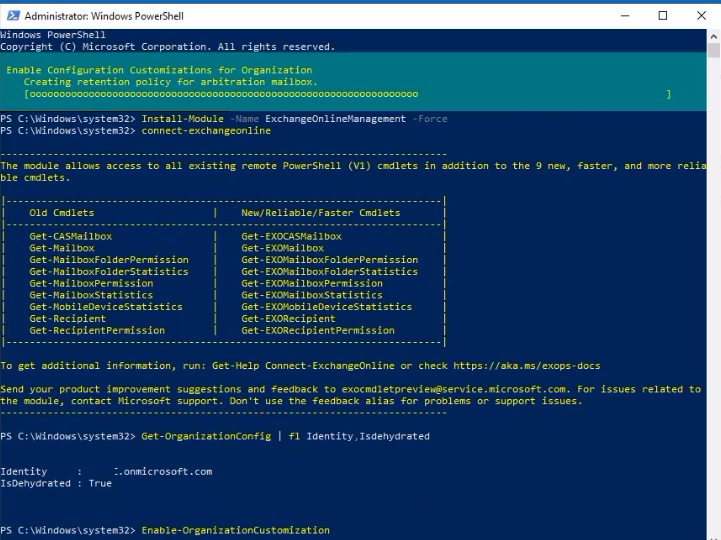Click the -Force parameter
The width and height of the screenshot is (721, 540).
pyautogui.click(x=430, y=119)
